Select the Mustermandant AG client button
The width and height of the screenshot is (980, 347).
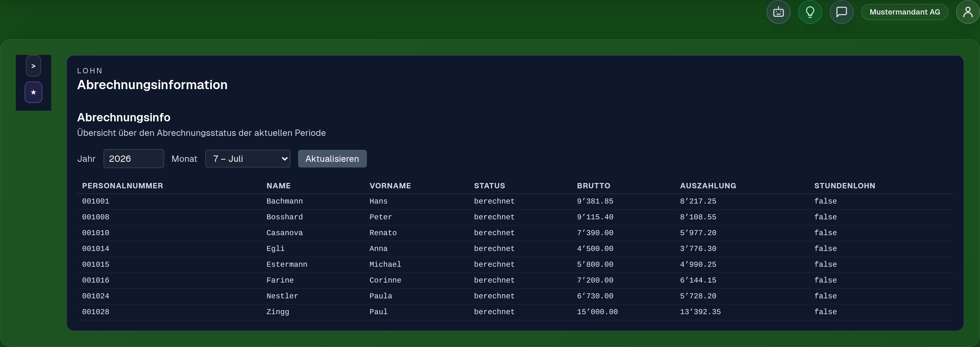click(x=904, y=12)
